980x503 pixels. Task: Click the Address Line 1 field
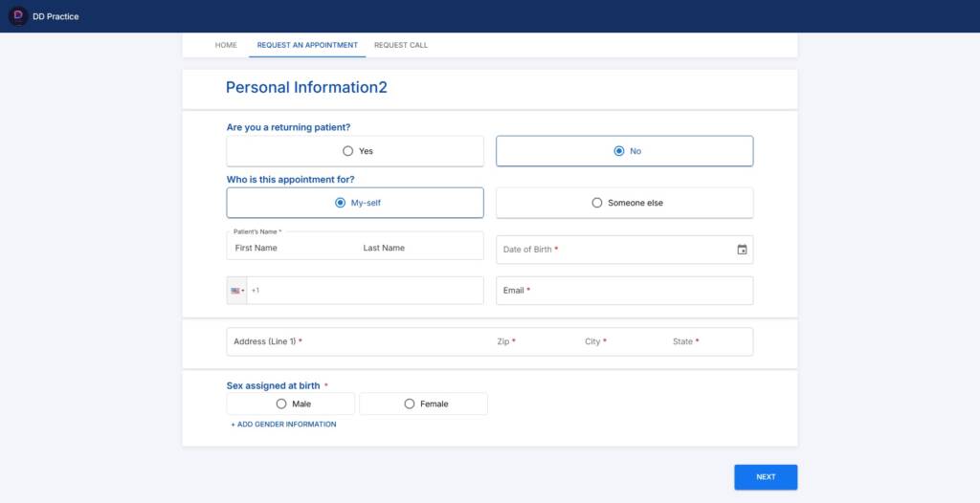354,341
